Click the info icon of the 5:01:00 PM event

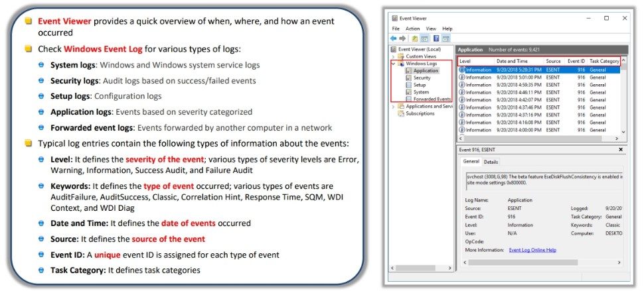[x=461, y=77]
